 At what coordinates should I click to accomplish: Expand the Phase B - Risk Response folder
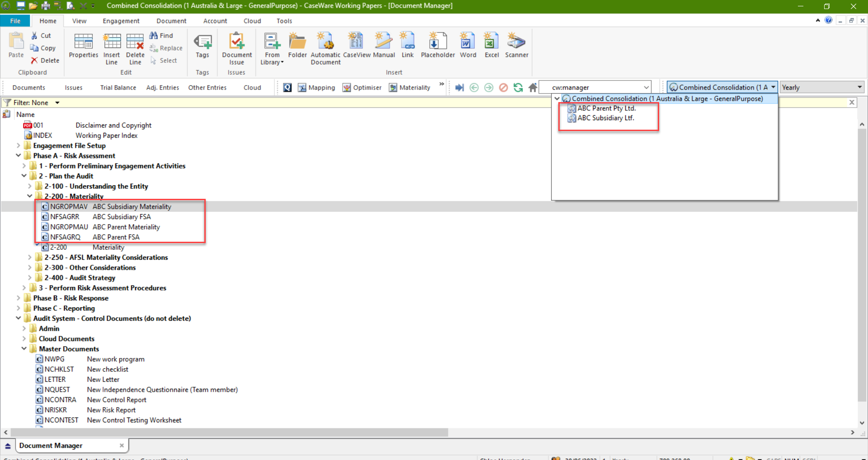[19, 298]
